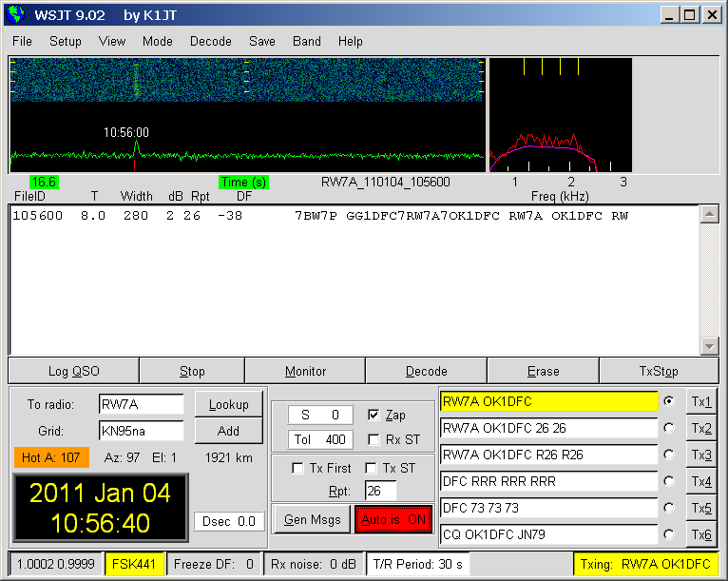Open the Help menu
Viewport: 728px width, 581px height.
click(x=351, y=41)
